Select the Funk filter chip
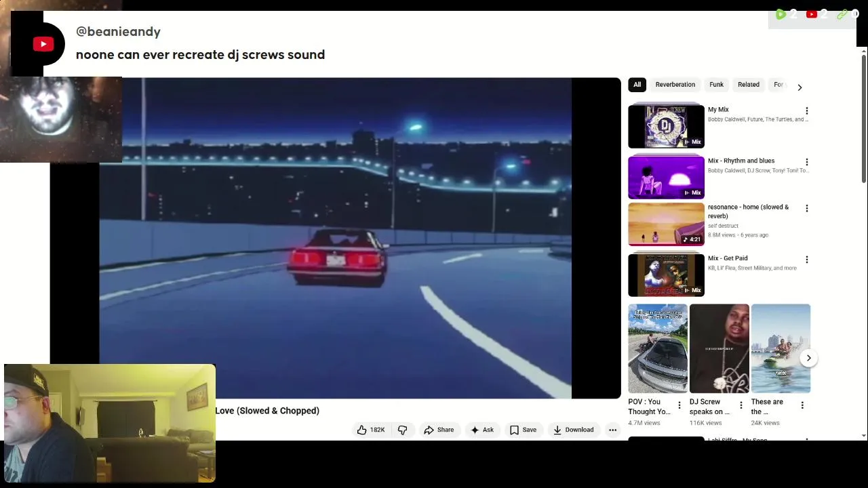868x488 pixels. point(716,85)
